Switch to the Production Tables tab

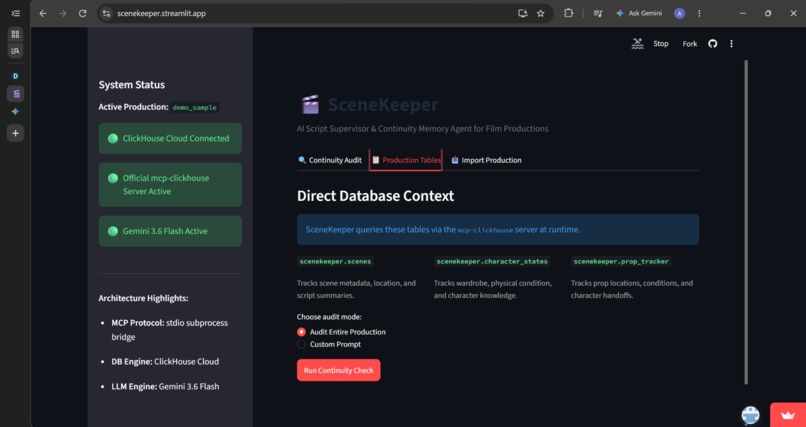tap(406, 160)
